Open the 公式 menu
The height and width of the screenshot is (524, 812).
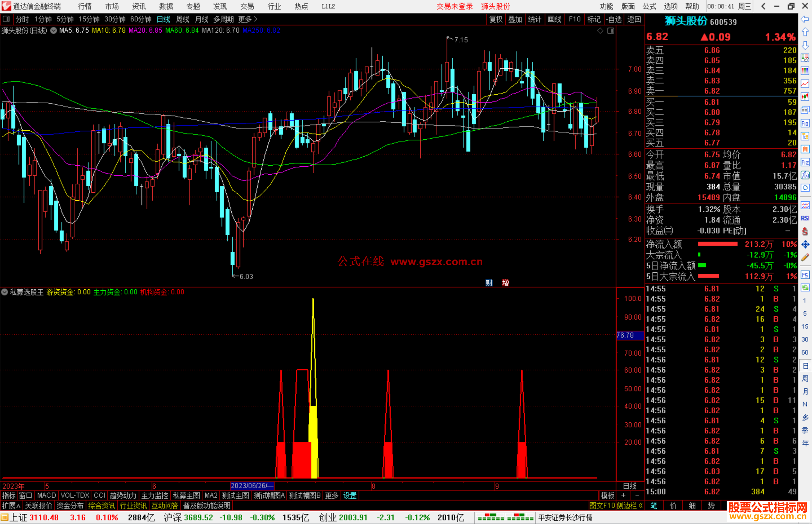(649, 6)
